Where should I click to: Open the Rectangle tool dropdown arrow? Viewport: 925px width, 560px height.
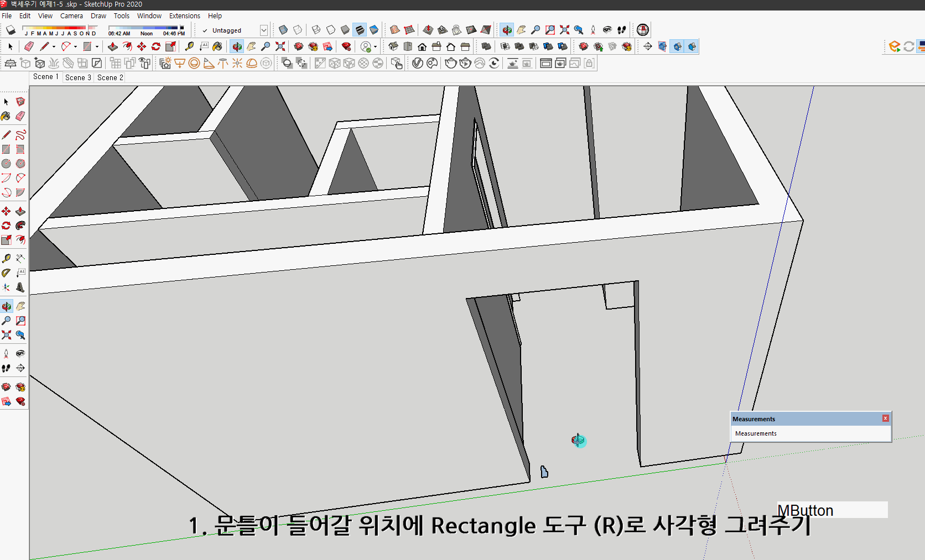(97, 46)
